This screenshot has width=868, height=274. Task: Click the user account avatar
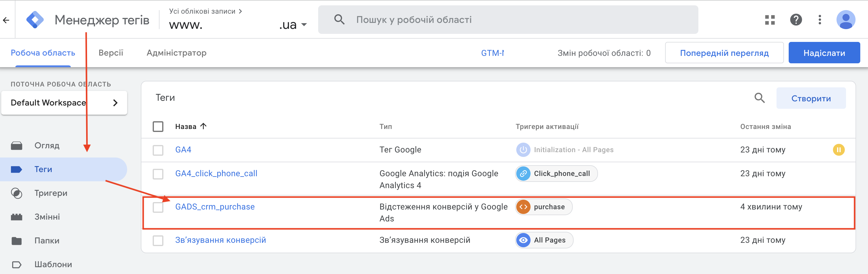[x=846, y=20]
